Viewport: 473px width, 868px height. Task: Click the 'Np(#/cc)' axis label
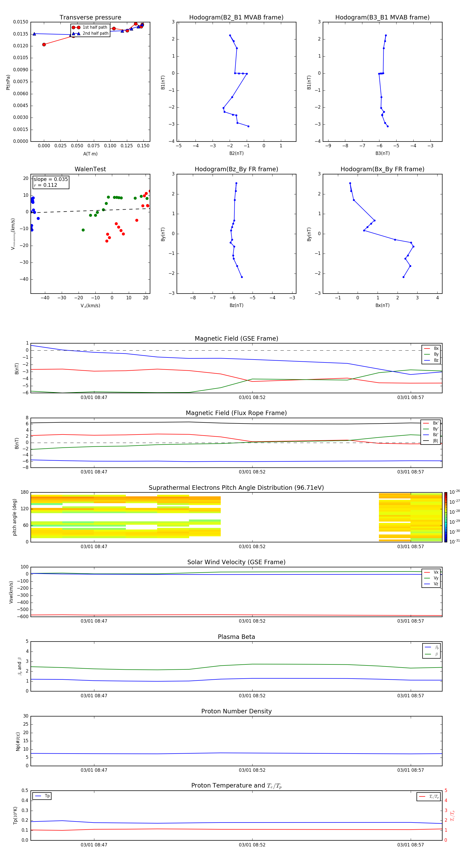tap(18, 741)
